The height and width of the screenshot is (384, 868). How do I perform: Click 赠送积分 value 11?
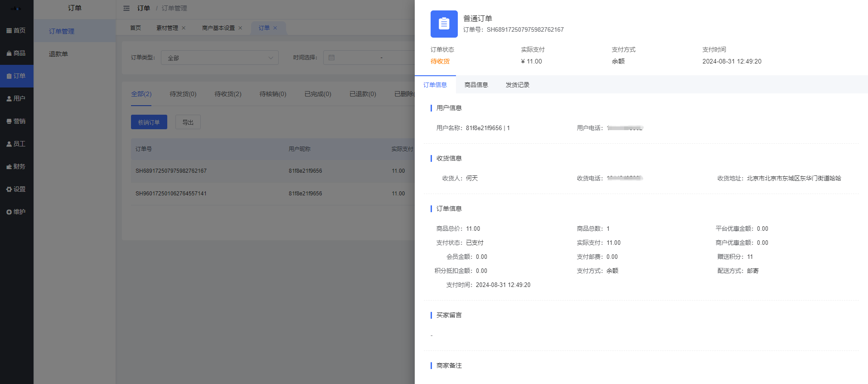coord(750,257)
